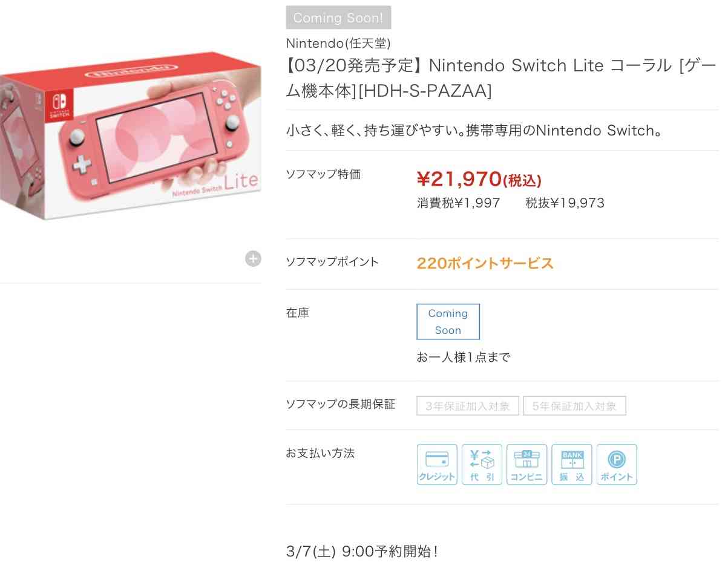Click the gray Coming Soon! banner label

pos(338,18)
